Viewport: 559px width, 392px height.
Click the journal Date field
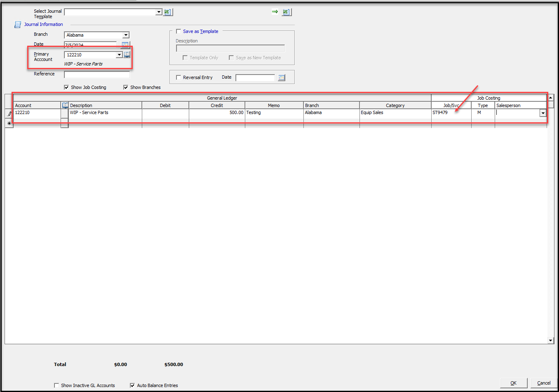tap(91, 44)
